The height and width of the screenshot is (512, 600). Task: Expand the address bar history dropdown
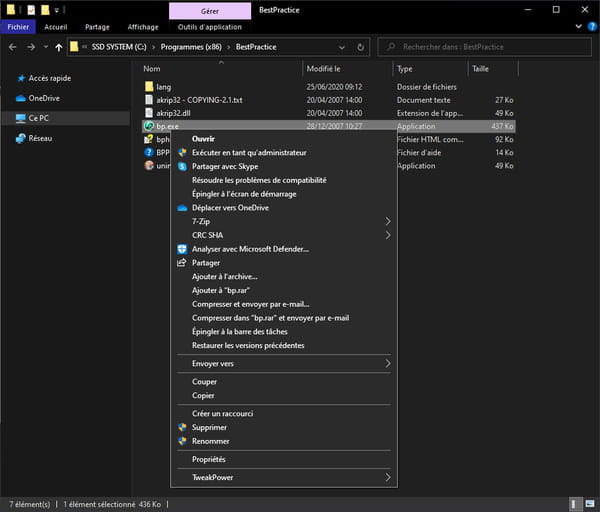click(x=342, y=47)
